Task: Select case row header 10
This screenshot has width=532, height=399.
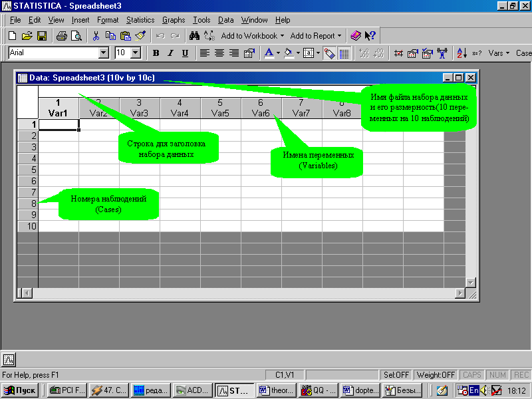Action: point(28,226)
